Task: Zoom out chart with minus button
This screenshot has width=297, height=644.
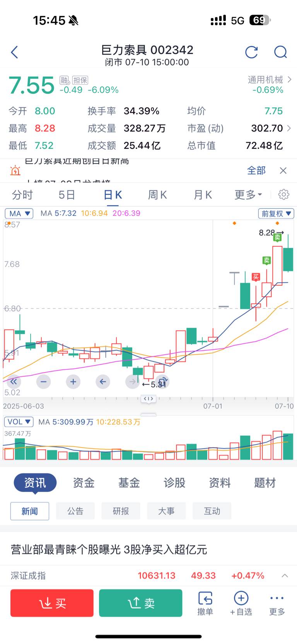Action: tap(43, 382)
